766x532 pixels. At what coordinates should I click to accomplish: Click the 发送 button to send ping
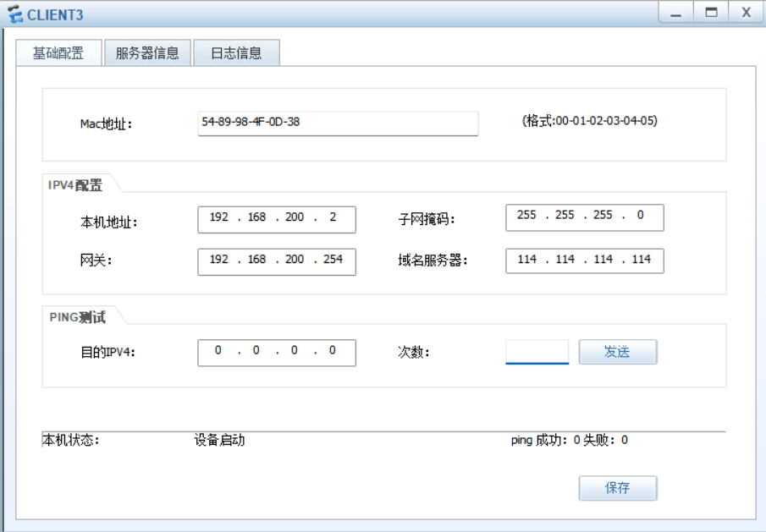click(618, 351)
